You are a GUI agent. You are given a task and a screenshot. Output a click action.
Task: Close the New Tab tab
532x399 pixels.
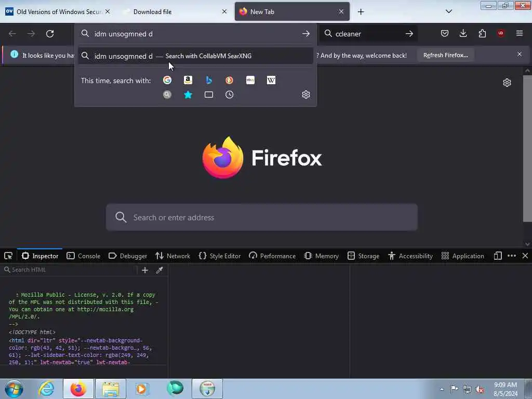(341, 11)
